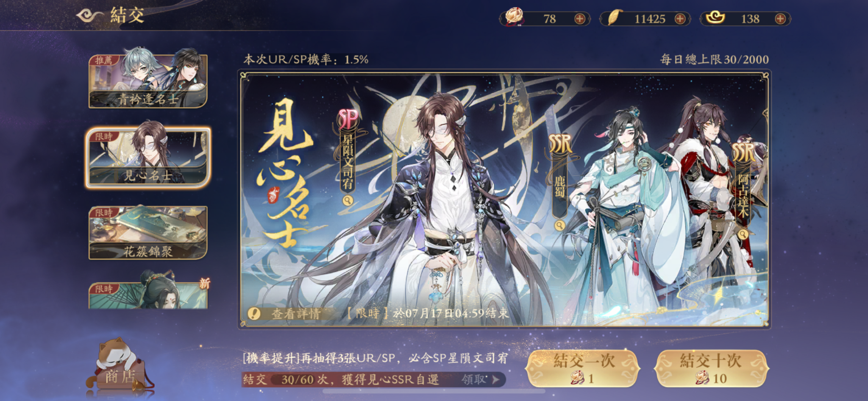Inspect SSR 鹿蜀 magnifier icon
The image size is (868, 401).
pos(560,225)
